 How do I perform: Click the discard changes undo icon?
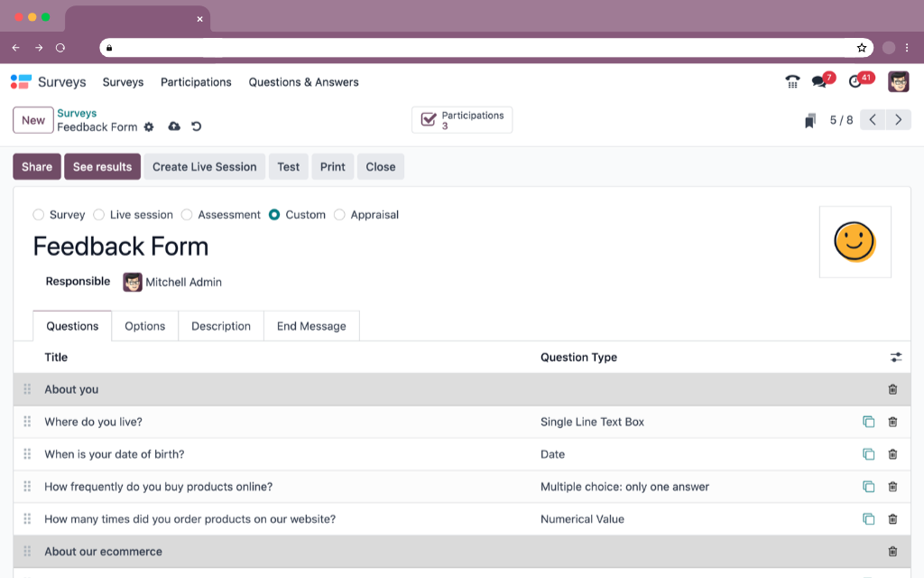[x=196, y=126]
